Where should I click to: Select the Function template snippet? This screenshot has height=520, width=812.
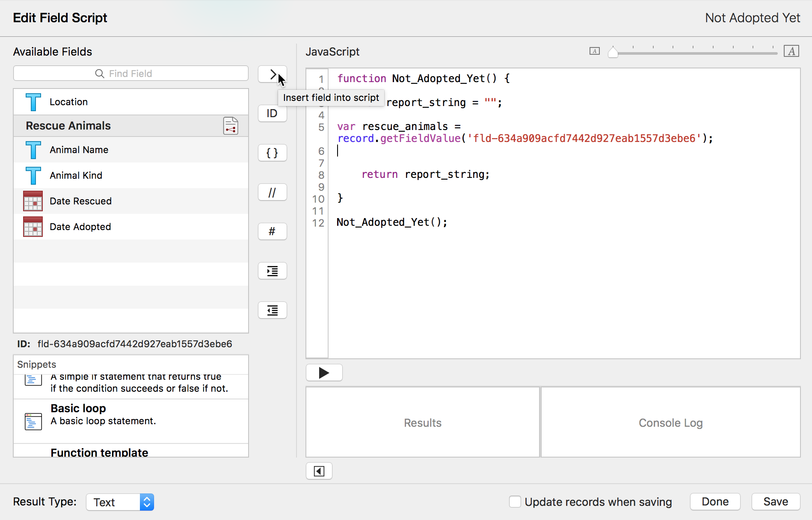click(131, 451)
